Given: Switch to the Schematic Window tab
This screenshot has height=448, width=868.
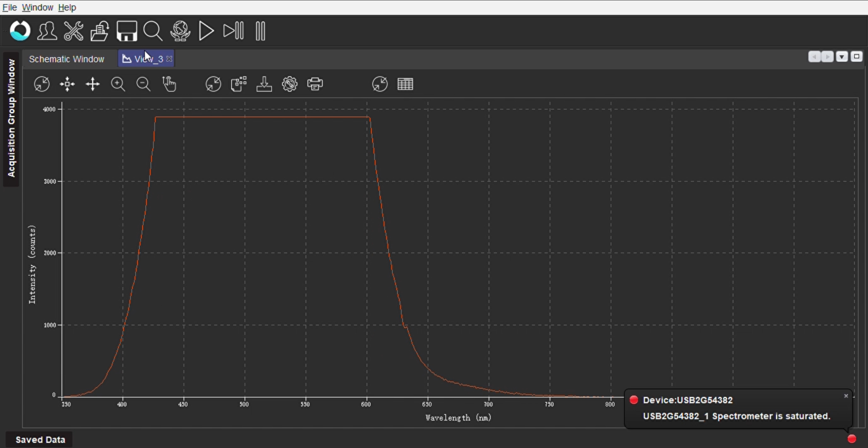Looking at the screenshot, I should 66,59.
